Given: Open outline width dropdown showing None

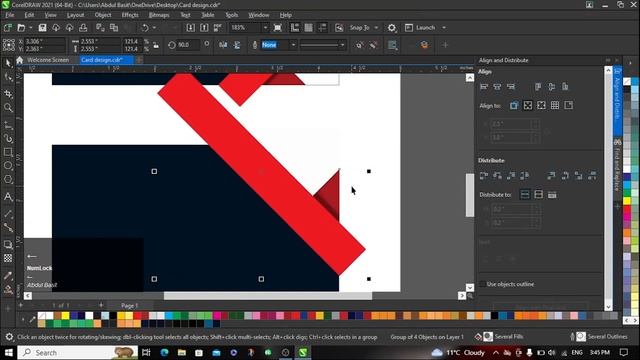Looking at the screenshot, I should pos(293,45).
